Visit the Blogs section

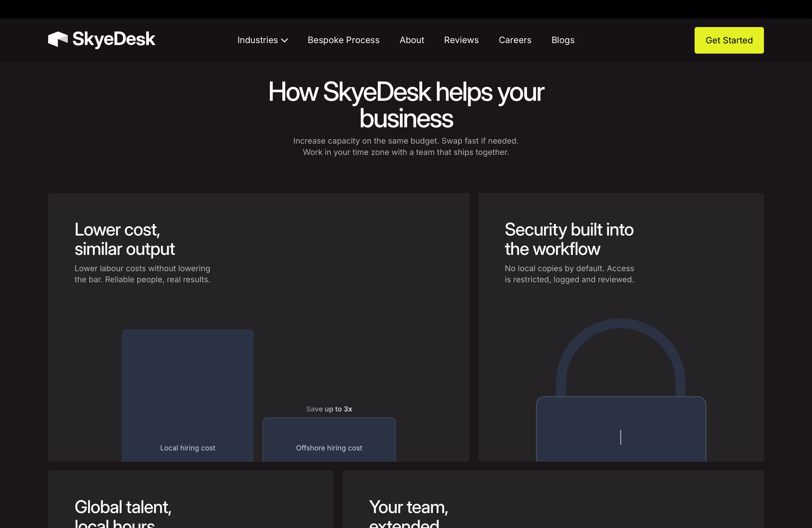tap(563, 40)
